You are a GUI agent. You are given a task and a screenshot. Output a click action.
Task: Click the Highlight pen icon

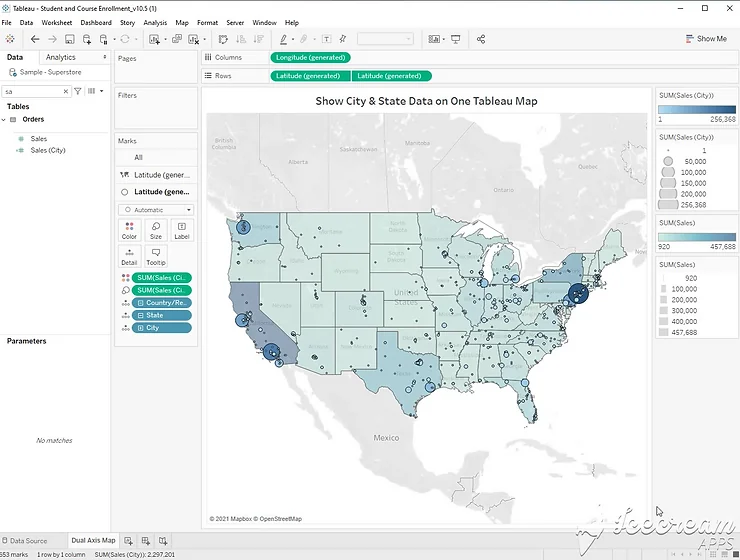click(284, 39)
